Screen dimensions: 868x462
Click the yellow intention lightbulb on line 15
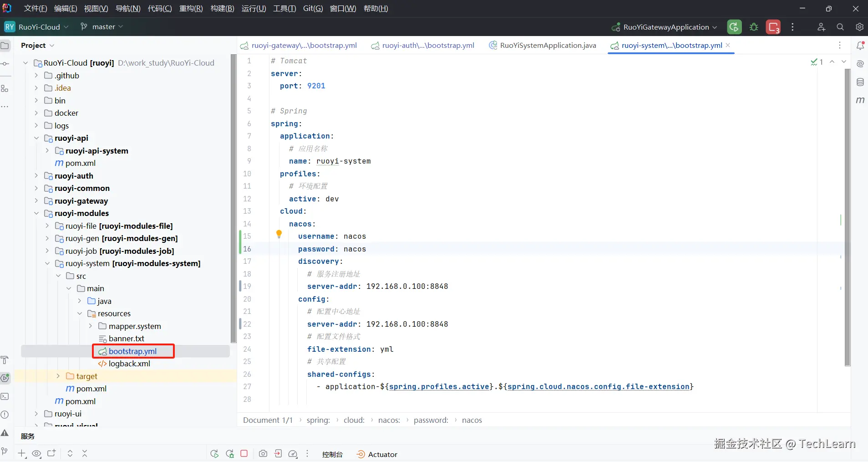click(279, 234)
